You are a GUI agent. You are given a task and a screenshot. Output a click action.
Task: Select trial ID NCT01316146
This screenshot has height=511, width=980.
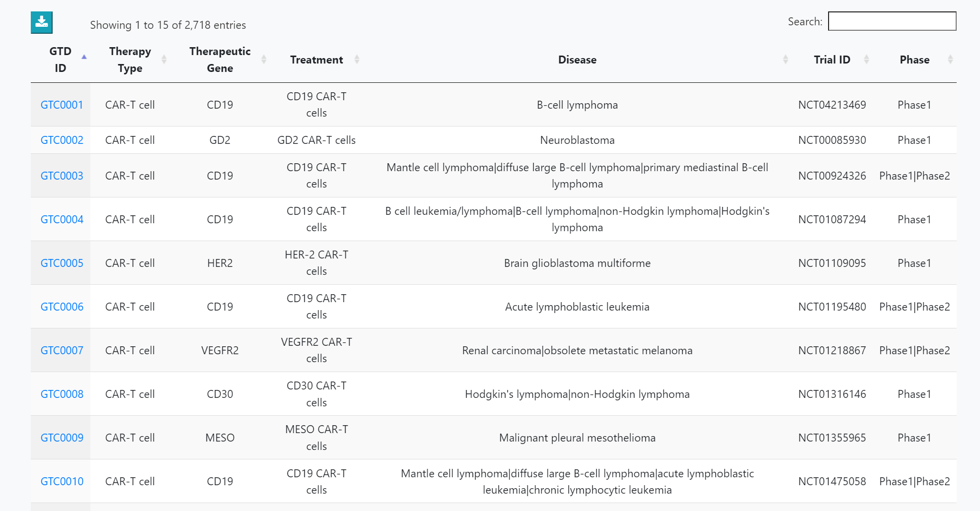[832, 394]
